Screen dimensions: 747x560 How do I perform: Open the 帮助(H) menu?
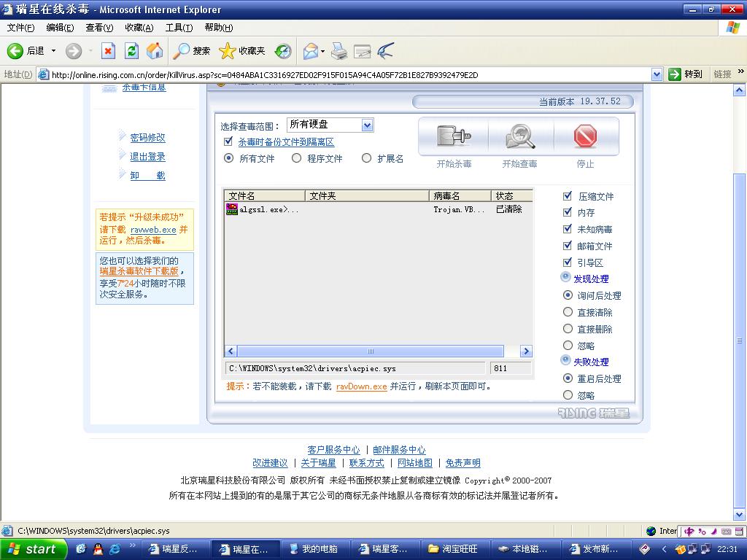pos(219,28)
